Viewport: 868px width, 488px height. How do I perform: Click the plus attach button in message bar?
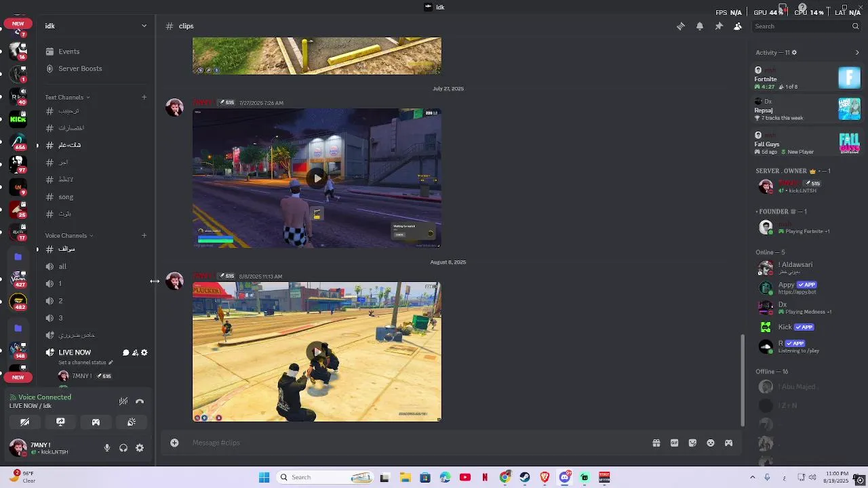[x=174, y=443]
